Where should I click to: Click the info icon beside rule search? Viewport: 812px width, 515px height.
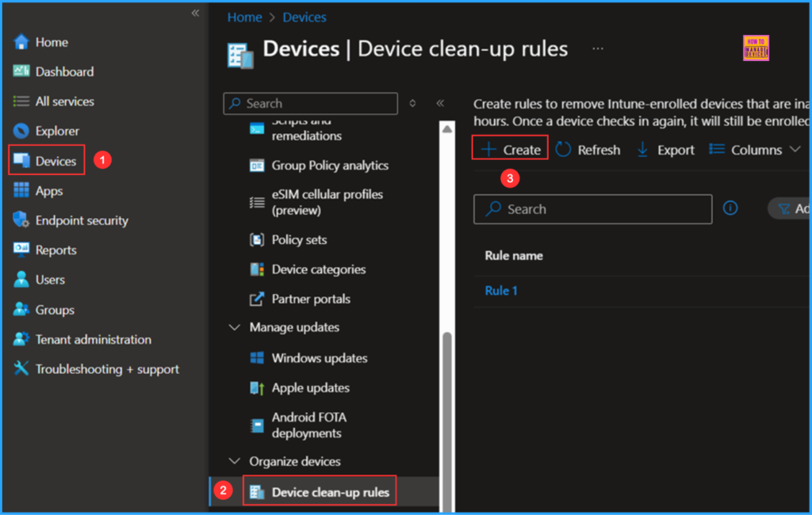[730, 208]
